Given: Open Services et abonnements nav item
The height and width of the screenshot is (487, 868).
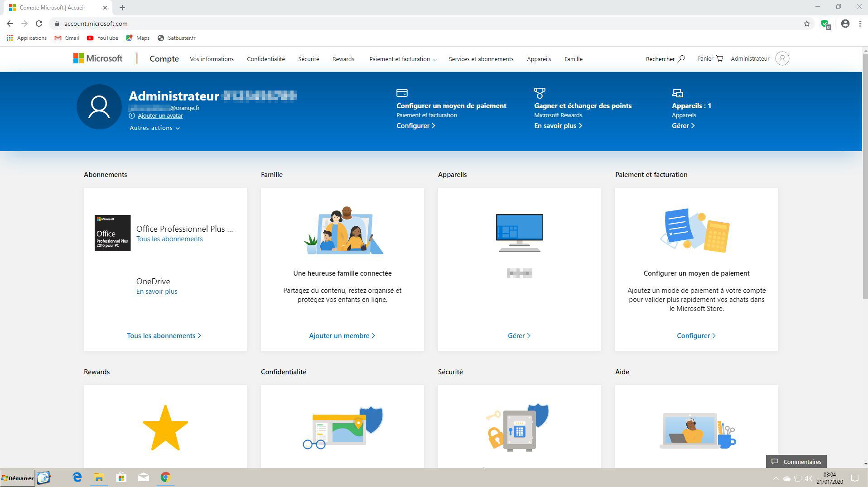Looking at the screenshot, I should click(481, 59).
